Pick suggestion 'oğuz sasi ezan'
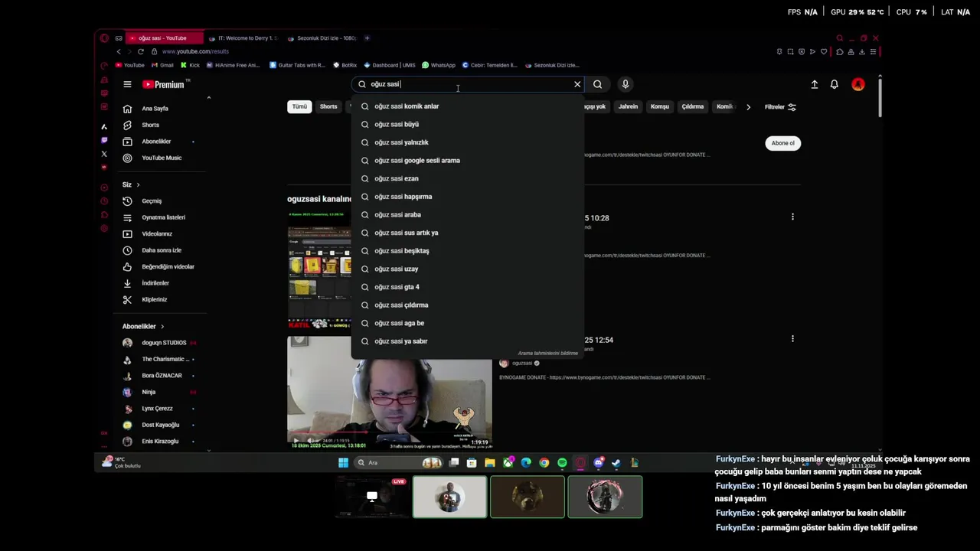The image size is (980, 551). (467, 178)
